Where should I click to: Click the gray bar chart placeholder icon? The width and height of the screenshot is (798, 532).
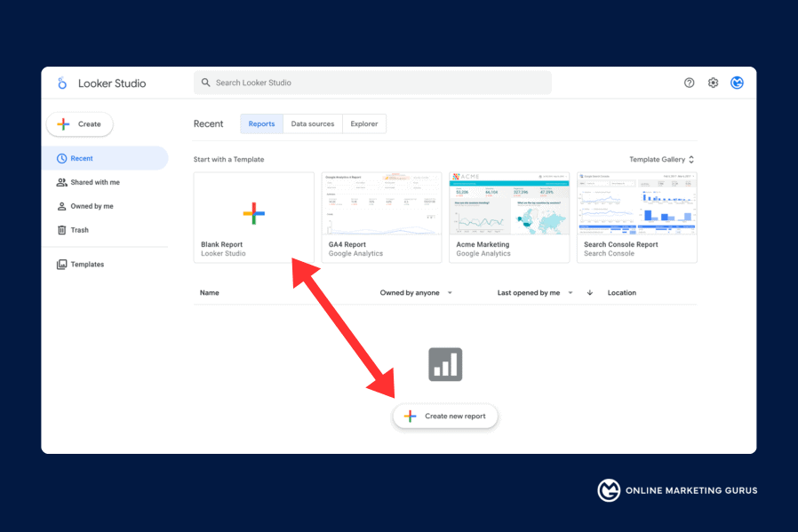tap(445, 364)
